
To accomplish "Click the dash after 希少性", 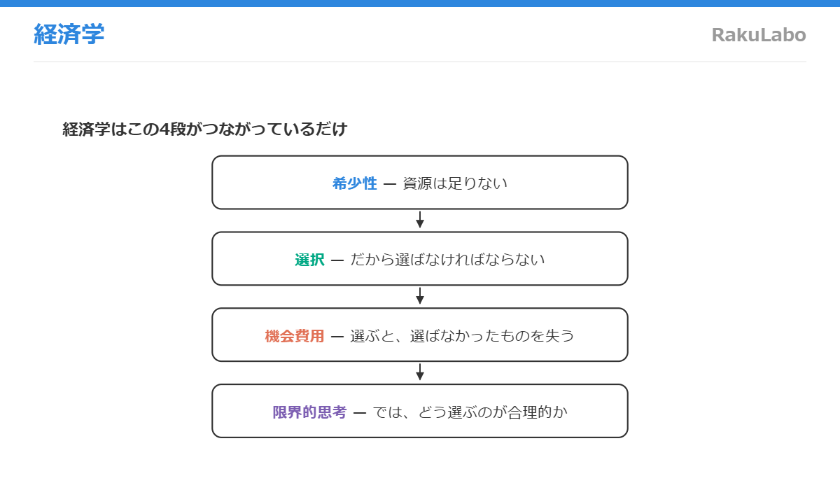I will [x=390, y=184].
